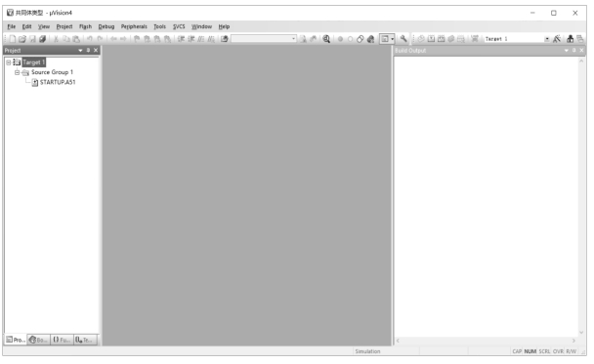The image size is (594, 364).
Task: Click the bookmark toggle flag icon
Action: tap(137, 39)
